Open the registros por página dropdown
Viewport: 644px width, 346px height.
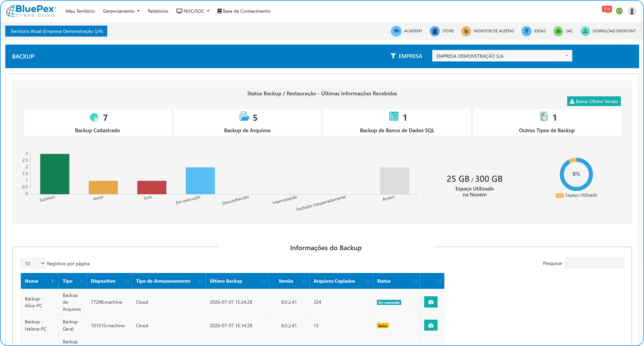point(33,263)
